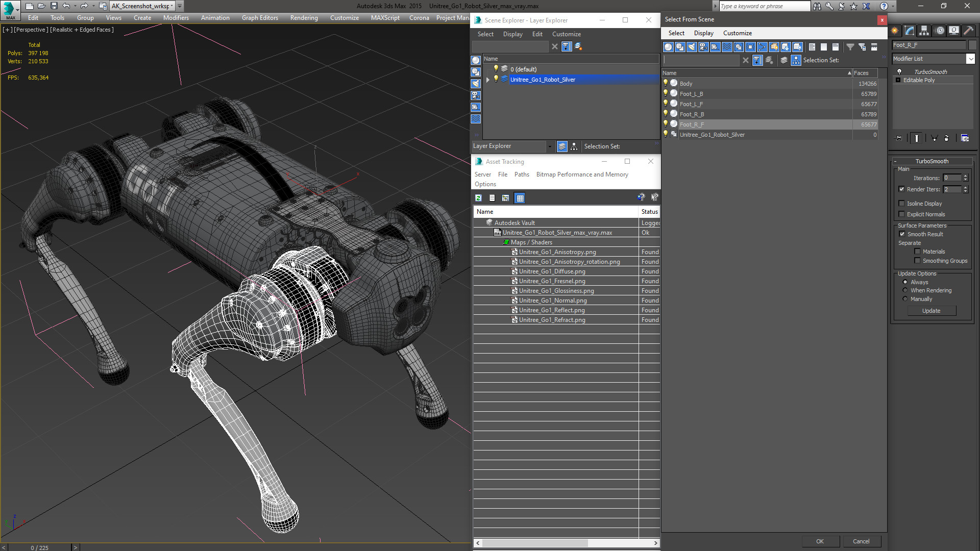Click the Name column sort arrow in Select From Scene

click(849, 73)
